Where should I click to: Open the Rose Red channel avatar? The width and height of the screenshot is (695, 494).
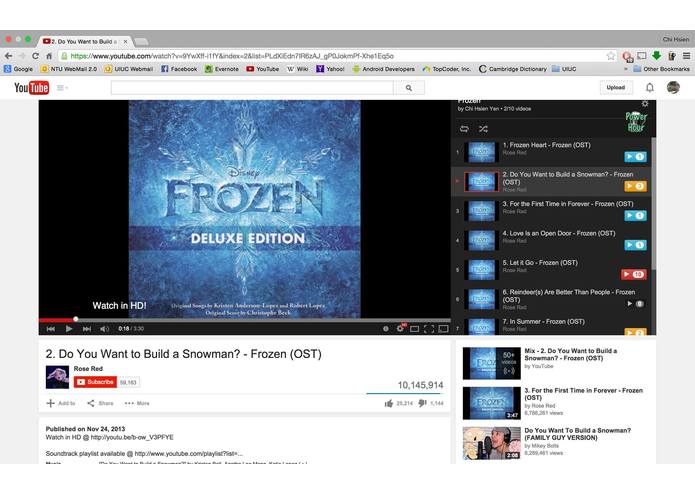[x=57, y=377]
